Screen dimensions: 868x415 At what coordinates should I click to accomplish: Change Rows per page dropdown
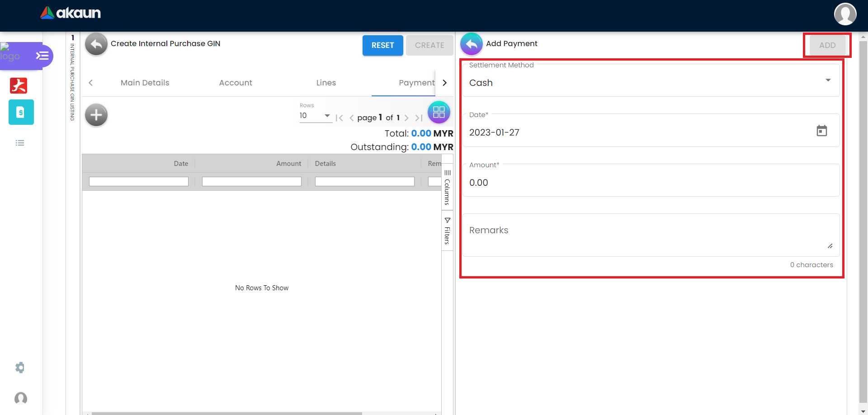coord(316,116)
